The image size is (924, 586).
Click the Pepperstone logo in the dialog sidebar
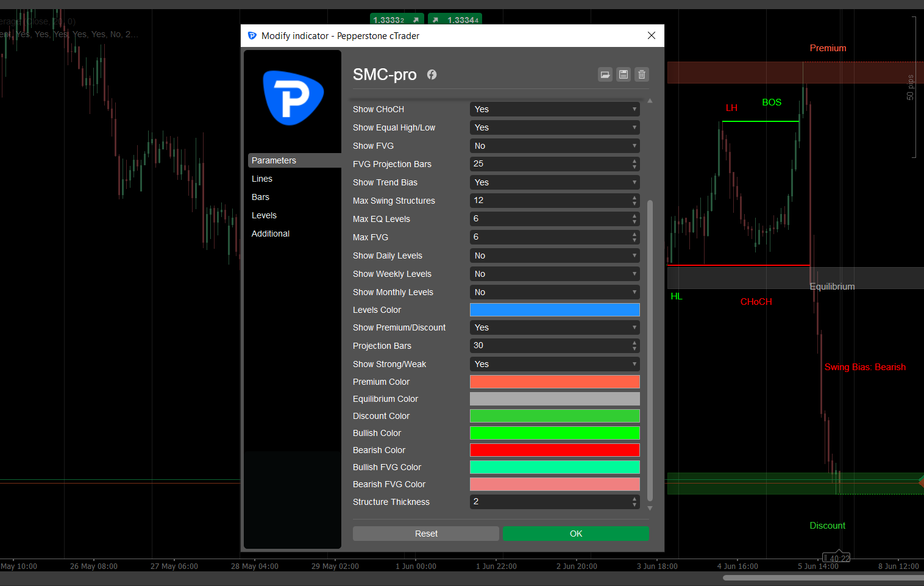293,98
